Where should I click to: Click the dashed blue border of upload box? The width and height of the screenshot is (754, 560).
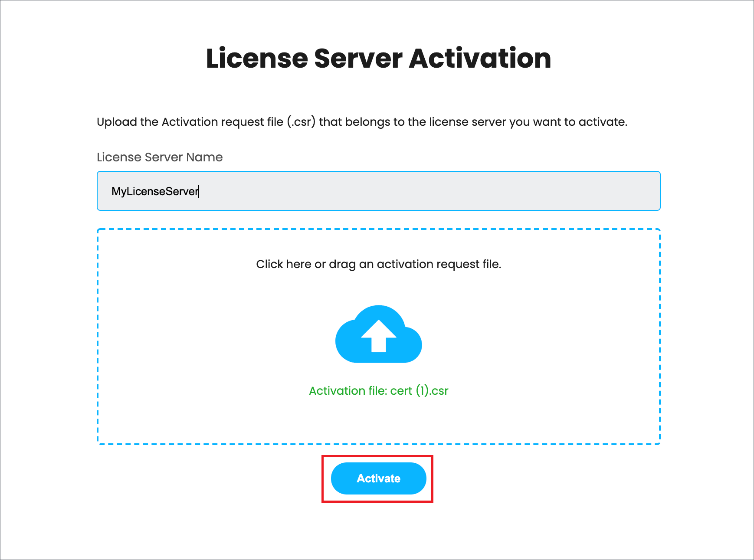tap(98, 336)
